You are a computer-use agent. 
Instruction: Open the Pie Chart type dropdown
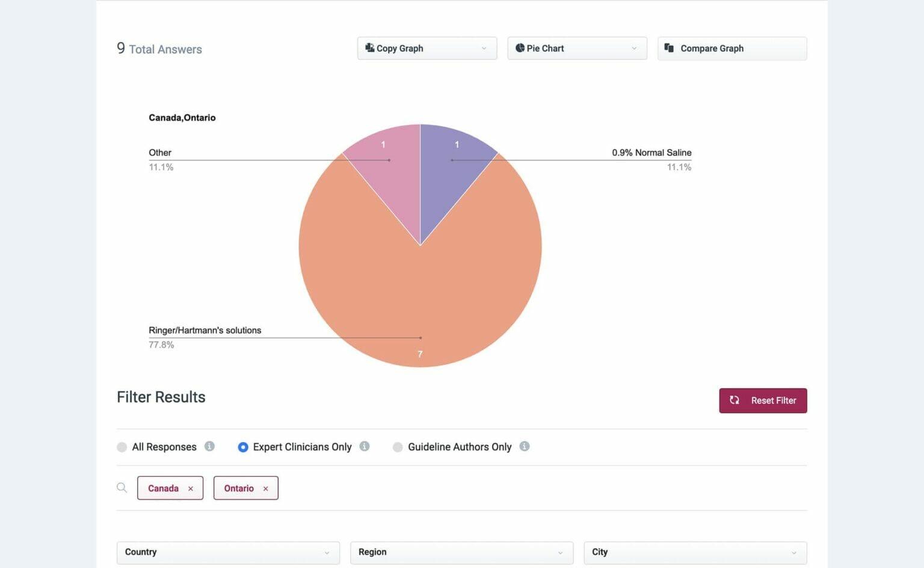click(577, 48)
